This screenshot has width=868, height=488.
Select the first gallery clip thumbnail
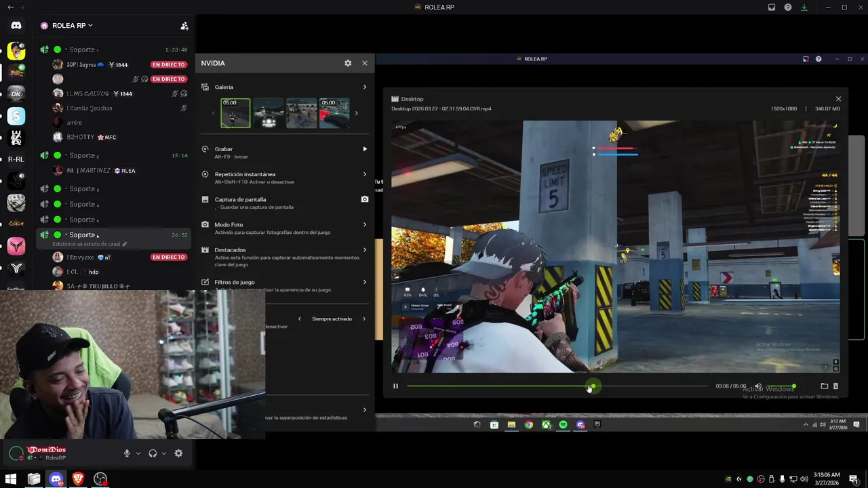tap(235, 113)
